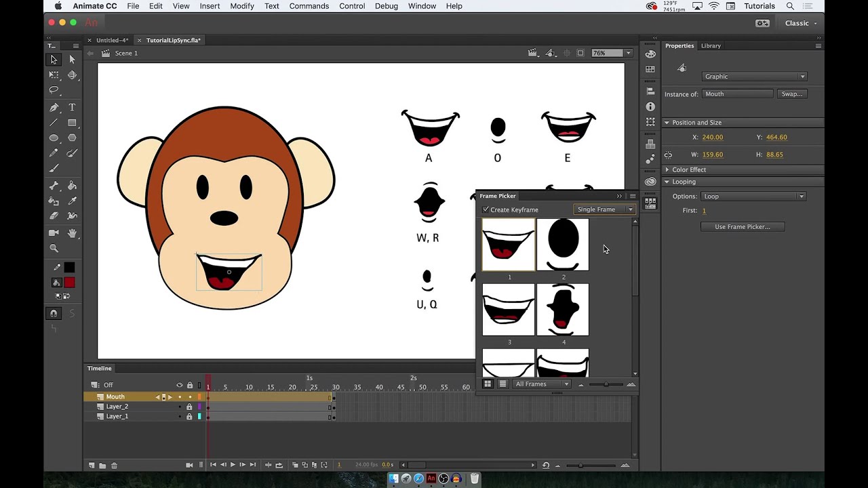Image resolution: width=868 pixels, height=488 pixels.
Task: Toggle the Mouth layer outline color
Action: (x=199, y=397)
